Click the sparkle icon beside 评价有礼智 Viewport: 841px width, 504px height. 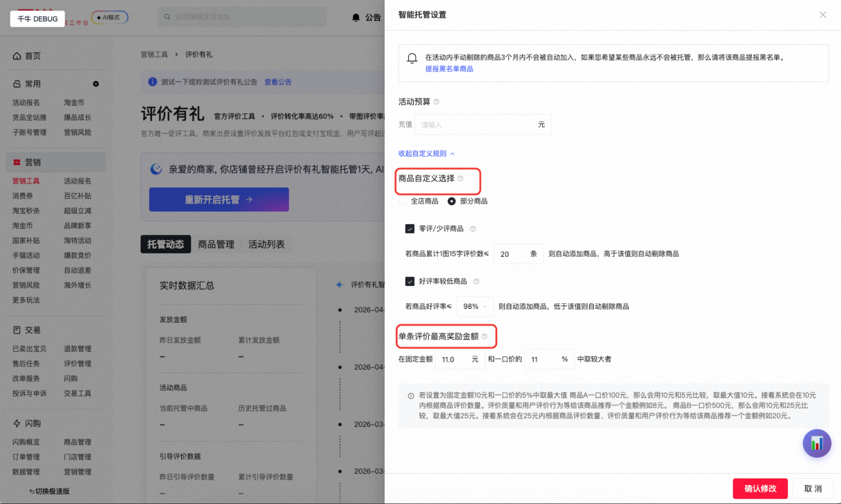click(x=339, y=284)
